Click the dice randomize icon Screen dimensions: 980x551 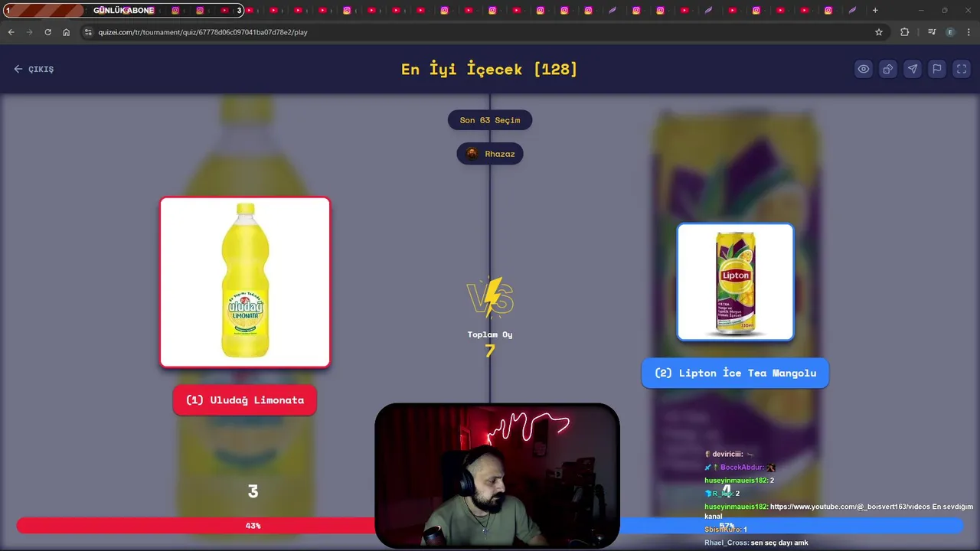887,69
